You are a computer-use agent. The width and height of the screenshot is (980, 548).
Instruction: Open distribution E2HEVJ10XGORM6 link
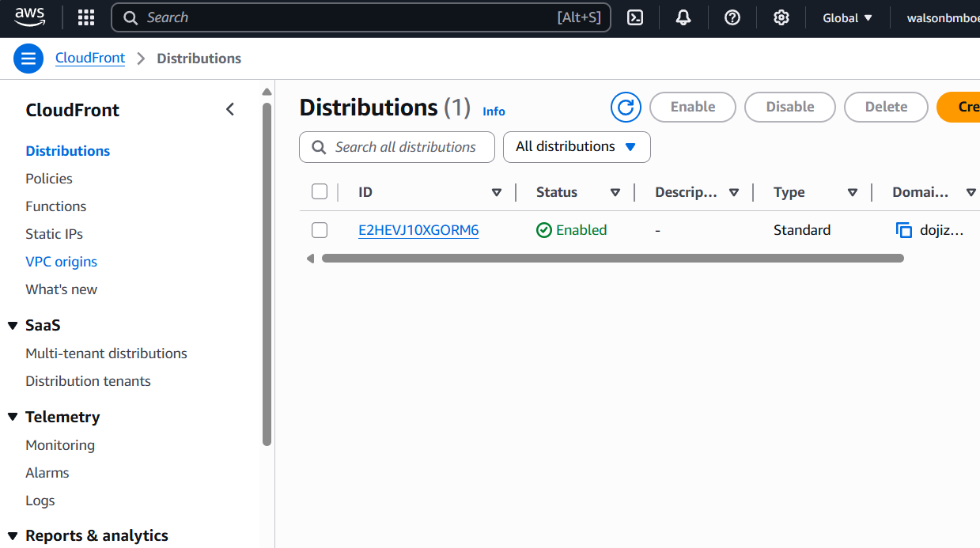tap(418, 230)
